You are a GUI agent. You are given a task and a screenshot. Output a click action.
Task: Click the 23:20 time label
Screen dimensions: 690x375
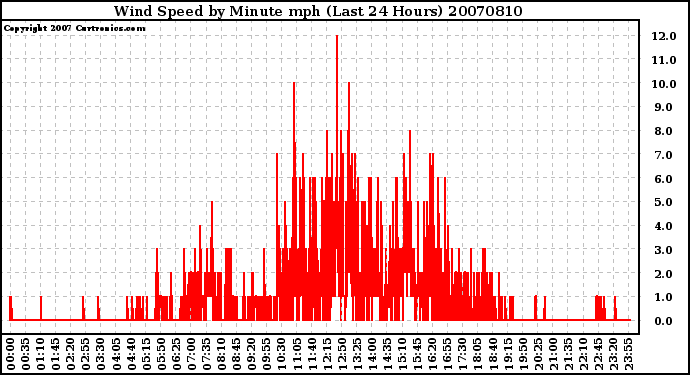coord(613,354)
